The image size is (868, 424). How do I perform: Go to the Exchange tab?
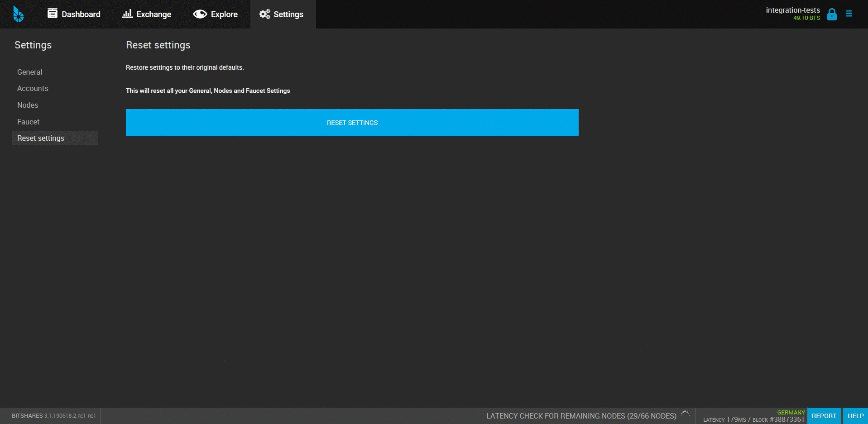(x=147, y=14)
